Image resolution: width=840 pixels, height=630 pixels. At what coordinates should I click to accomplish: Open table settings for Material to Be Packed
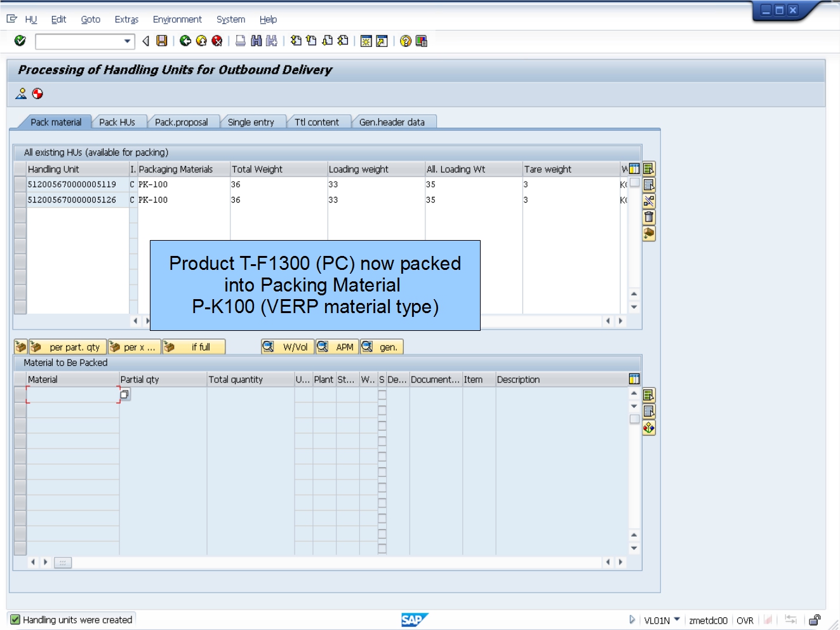coord(634,379)
